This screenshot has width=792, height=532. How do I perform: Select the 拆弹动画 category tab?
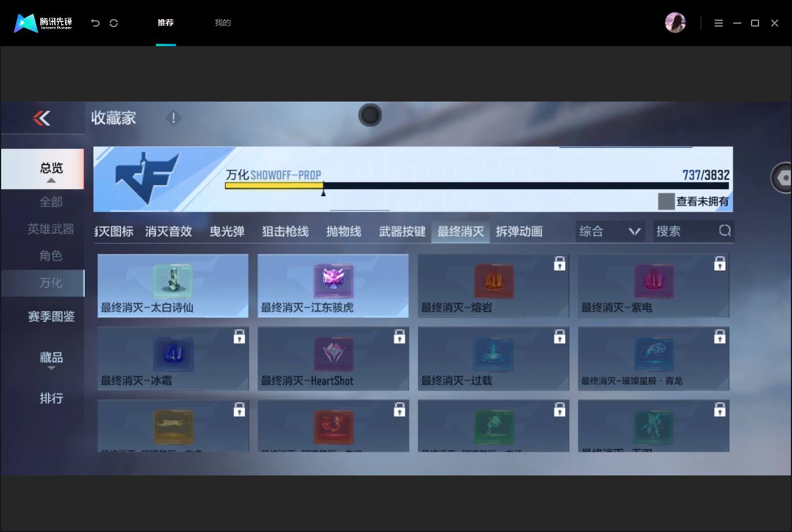tap(519, 231)
